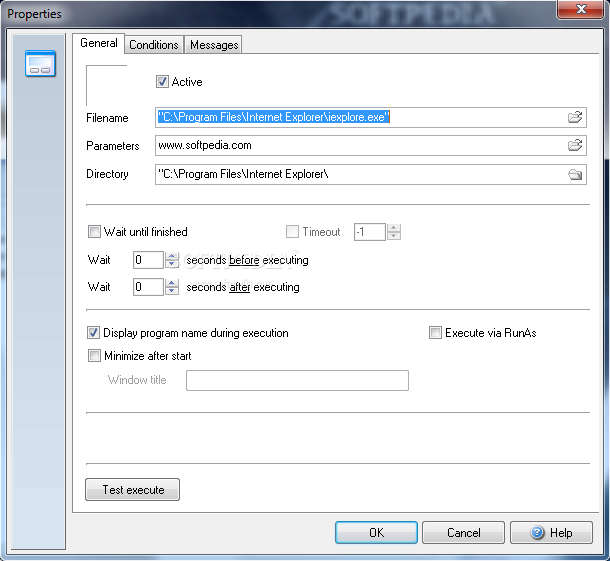This screenshot has width=610, height=561.
Task: Decrease seconds after executing value
Action: tap(172, 291)
